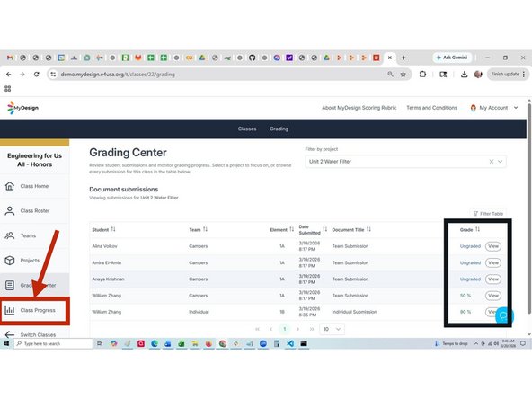This screenshot has width=532, height=399.
Task: Sort table by Date Submitted column
Action: point(324,229)
